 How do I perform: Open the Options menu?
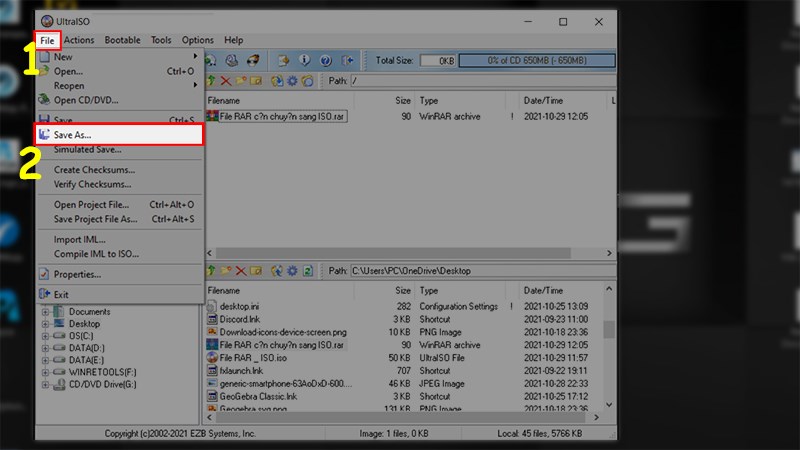[x=198, y=40]
